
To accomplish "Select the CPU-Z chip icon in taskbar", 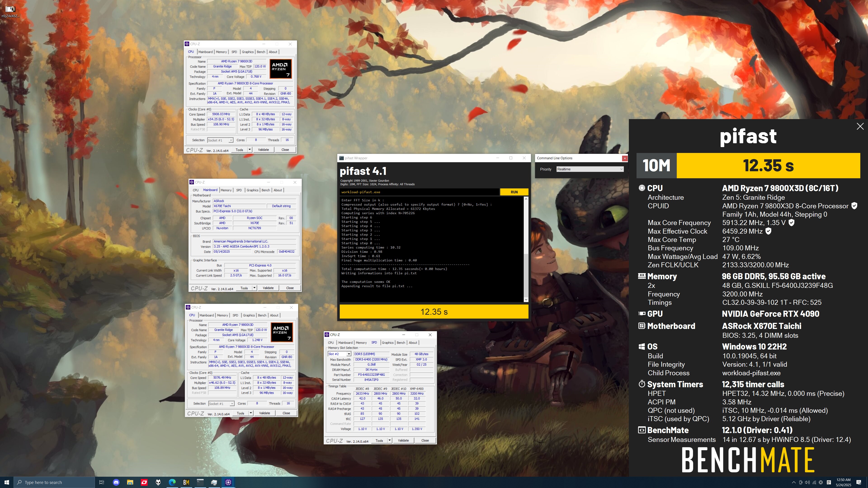I will click(228, 482).
